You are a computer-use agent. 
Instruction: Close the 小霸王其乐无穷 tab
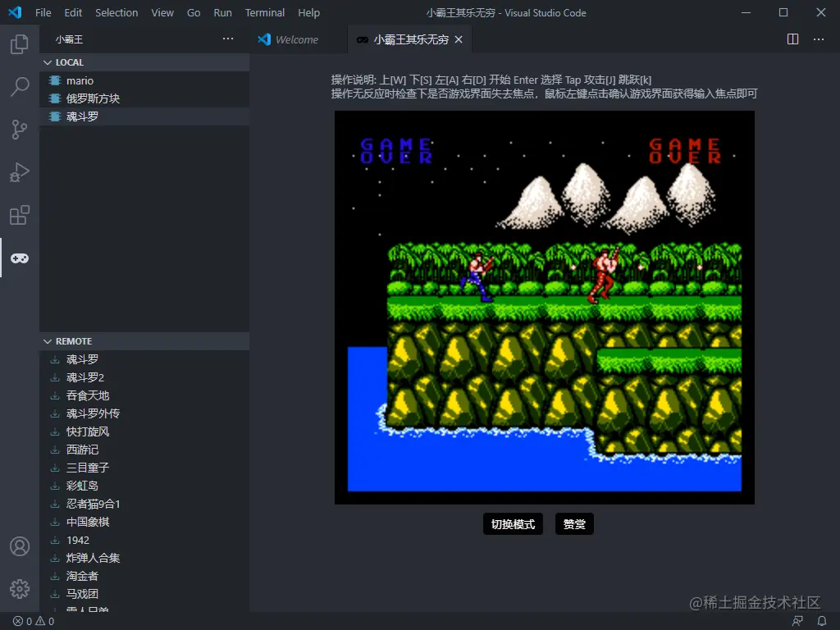(x=459, y=39)
